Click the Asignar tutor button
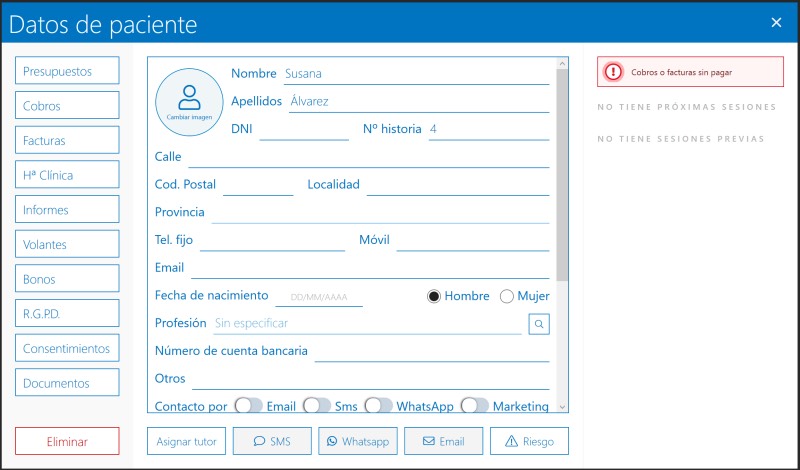Screen dimensions: 800x470 pyautogui.click(x=186, y=441)
